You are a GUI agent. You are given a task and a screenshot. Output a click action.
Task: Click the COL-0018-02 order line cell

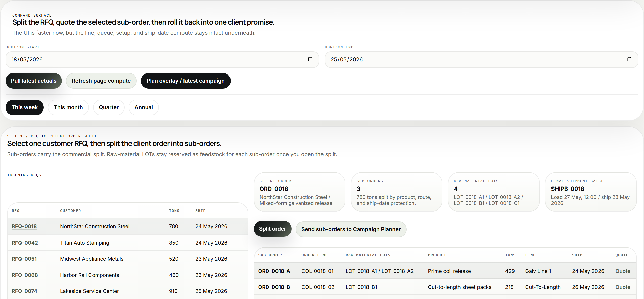point(318,287)
